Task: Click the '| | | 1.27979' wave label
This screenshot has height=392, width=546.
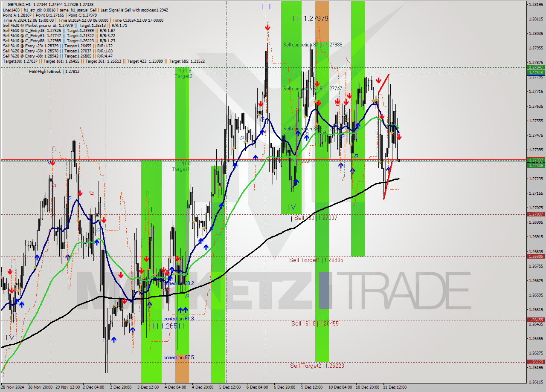Action: coord(310,18)
